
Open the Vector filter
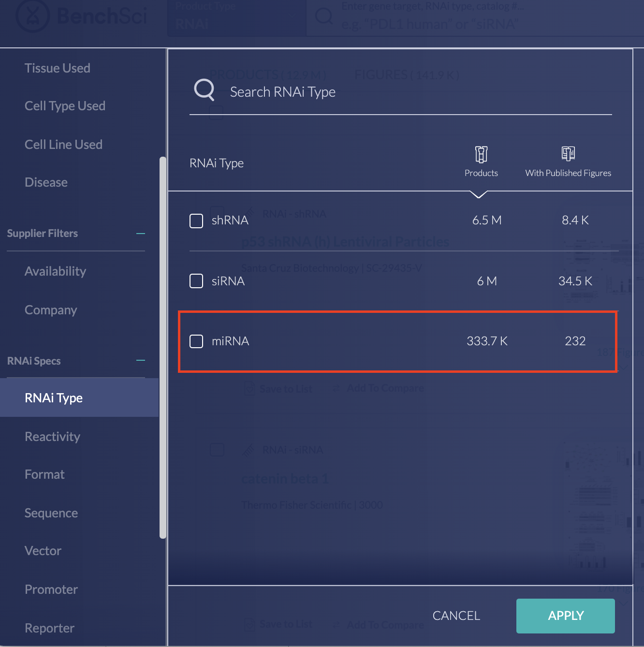point(43,551)
